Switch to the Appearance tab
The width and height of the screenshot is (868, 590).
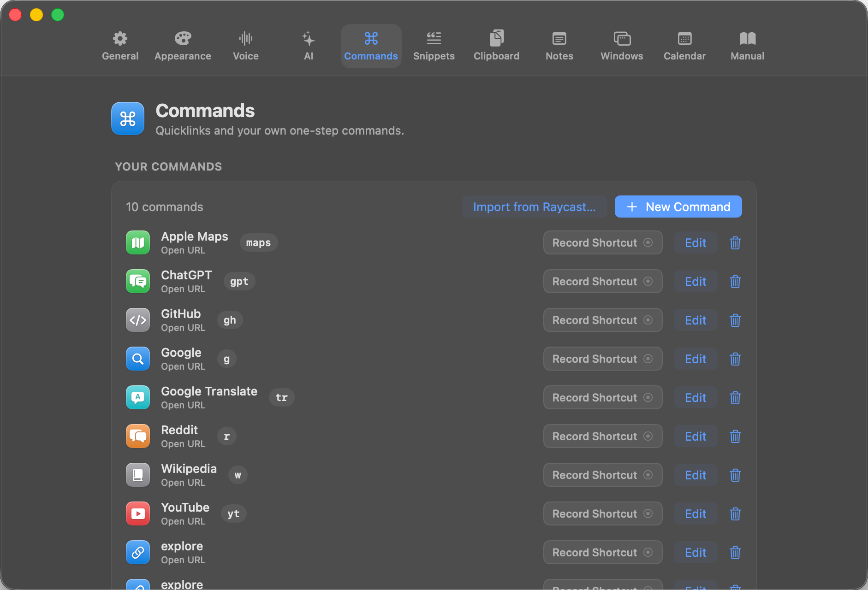(x=183, y=46)
